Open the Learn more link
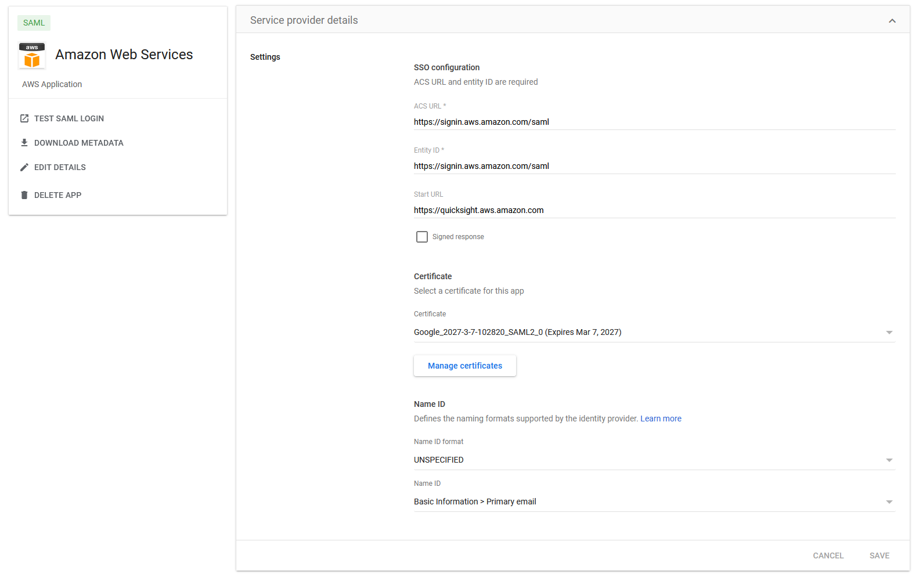Viewport: 919px width, 588px height. point(661,419)
